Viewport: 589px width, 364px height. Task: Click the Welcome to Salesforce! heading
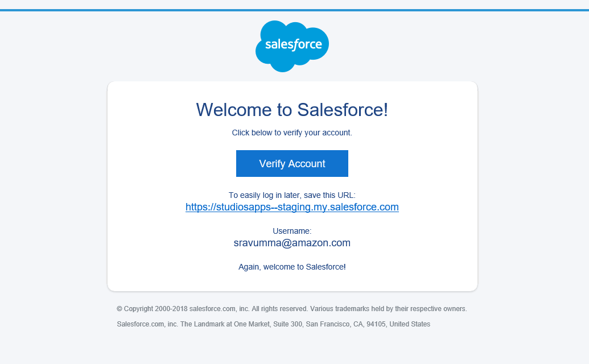coord(292,110)
